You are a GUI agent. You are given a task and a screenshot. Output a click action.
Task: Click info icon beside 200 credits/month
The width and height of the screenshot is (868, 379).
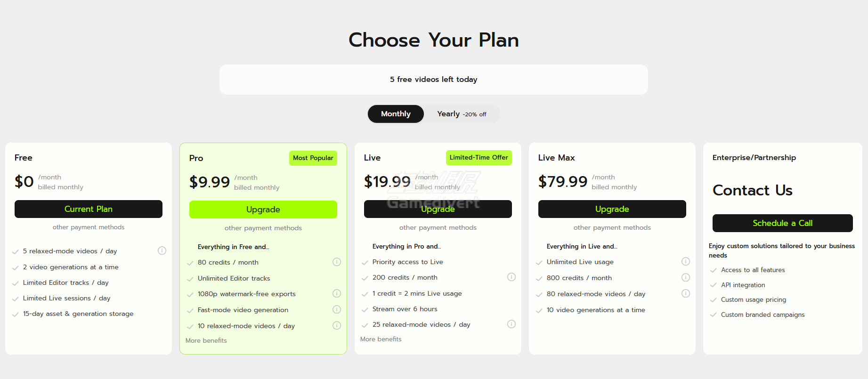(x=511, y=277)
